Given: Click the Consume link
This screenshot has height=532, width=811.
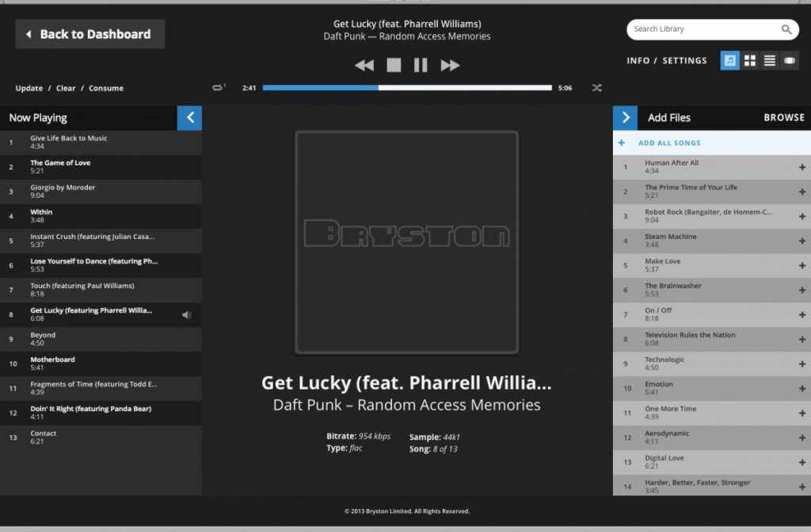Looking at the screenshot, I should click(106, 89).
